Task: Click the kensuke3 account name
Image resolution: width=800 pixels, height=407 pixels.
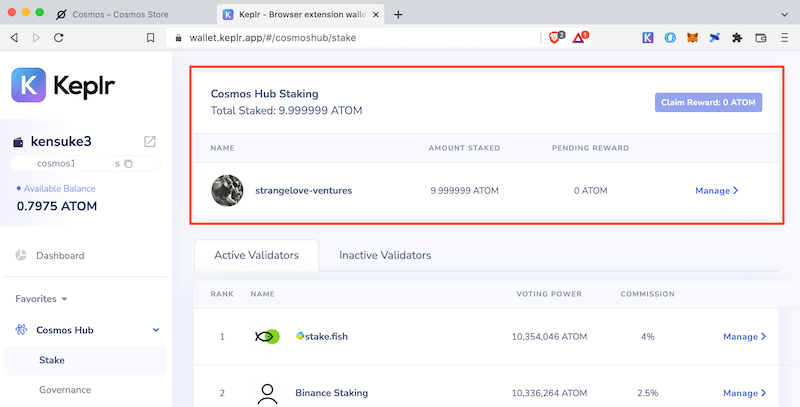Action: pyautogui.click(x=61, y=141)
